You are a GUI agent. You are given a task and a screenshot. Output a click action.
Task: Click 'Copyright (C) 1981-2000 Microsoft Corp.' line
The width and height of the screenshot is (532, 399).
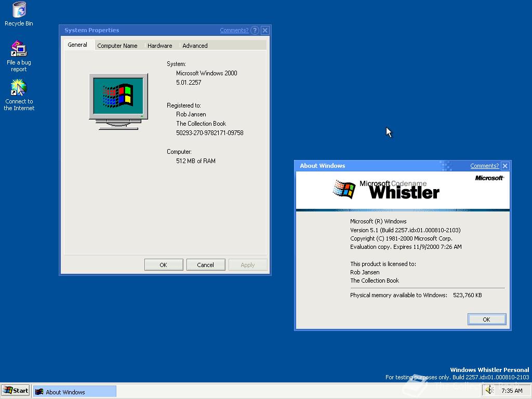coord(401,238)
